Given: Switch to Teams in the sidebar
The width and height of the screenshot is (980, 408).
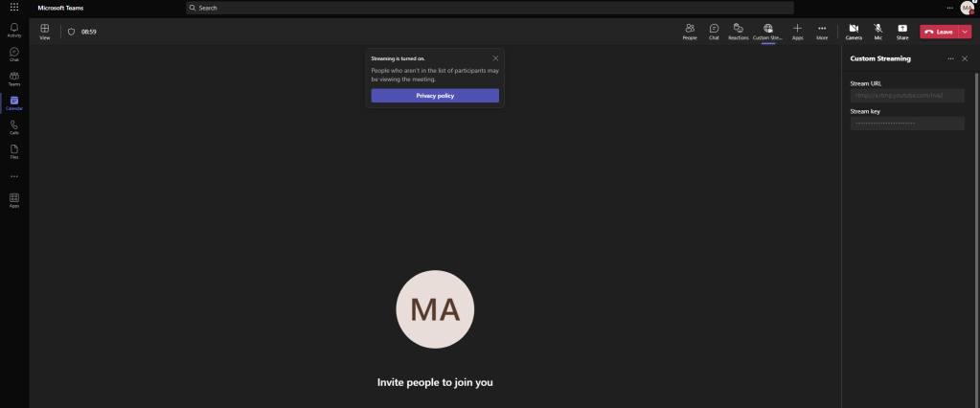Looking at the screenshot, I should coord(14,78).
